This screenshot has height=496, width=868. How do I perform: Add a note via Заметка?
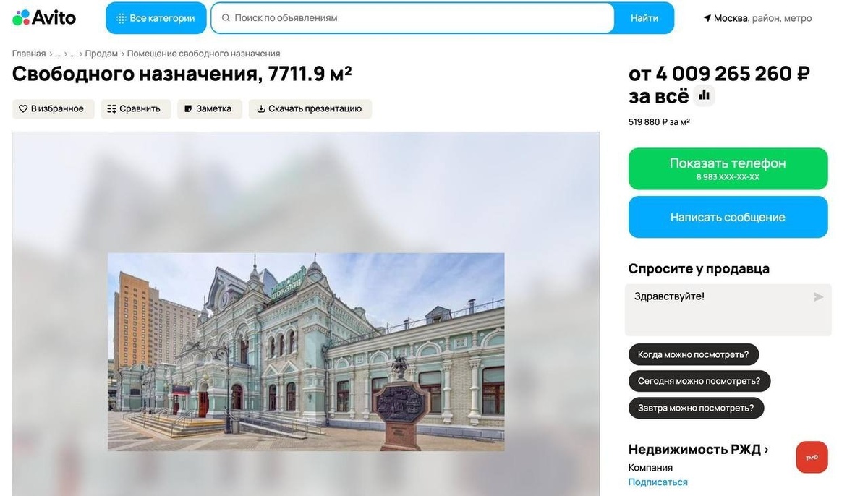pyautogui.click(x=210, y=109)
